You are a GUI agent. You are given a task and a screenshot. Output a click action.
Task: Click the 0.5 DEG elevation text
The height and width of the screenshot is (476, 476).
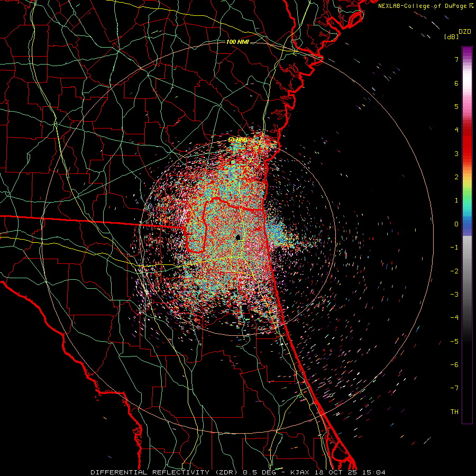(259, 472)
